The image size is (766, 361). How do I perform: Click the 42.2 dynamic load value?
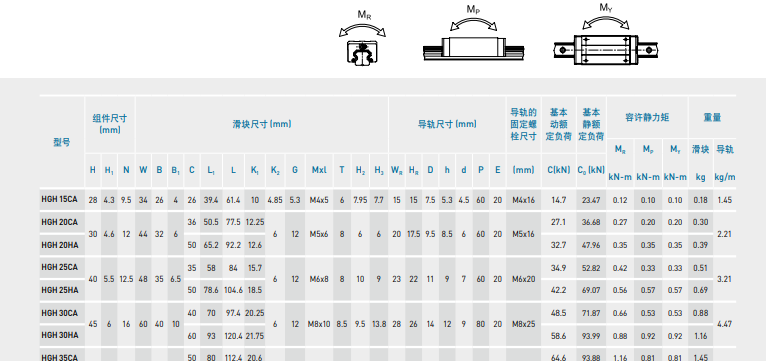pos(558,290)
